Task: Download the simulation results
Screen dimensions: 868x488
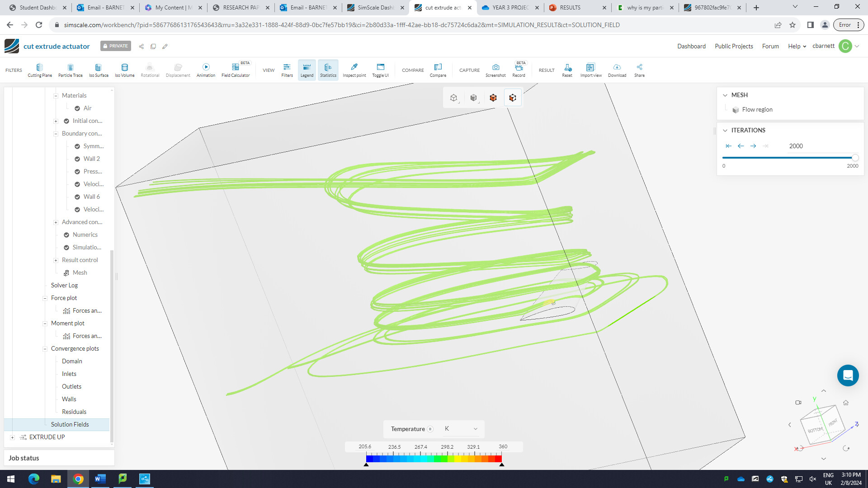Action: tap(617, 69)
